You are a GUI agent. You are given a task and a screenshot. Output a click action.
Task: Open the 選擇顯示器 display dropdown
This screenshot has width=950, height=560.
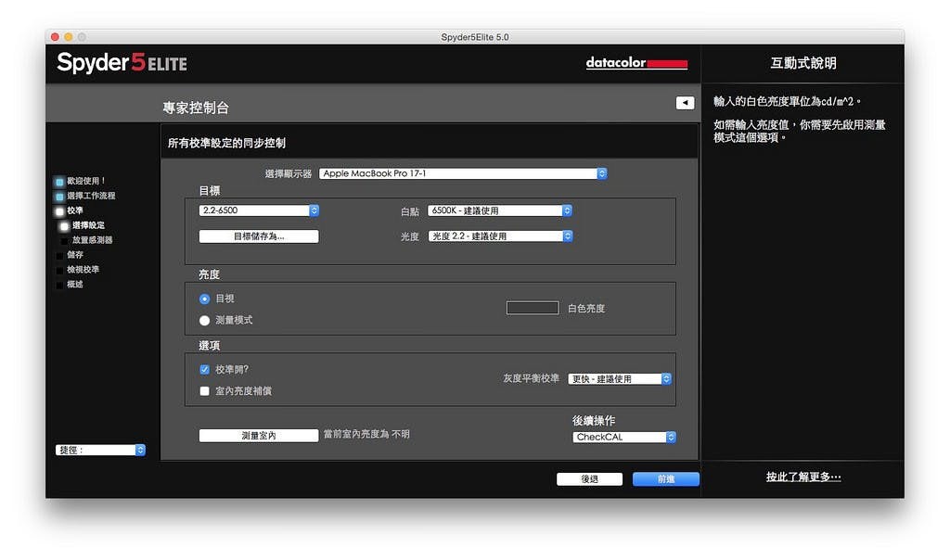coord(463,173)
